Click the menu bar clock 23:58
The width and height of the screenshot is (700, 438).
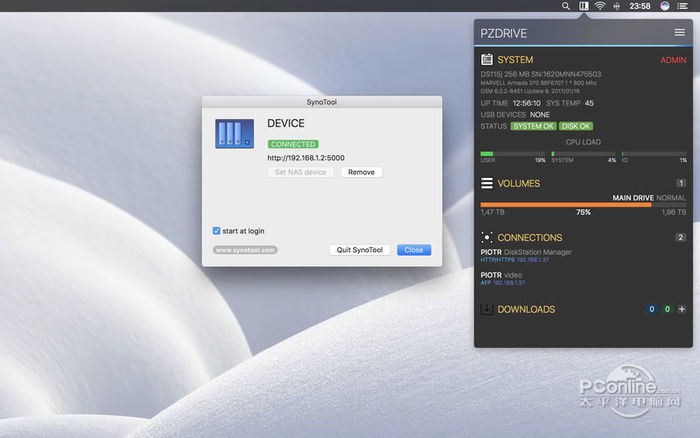pyautogui.click(x=640, y=6)
